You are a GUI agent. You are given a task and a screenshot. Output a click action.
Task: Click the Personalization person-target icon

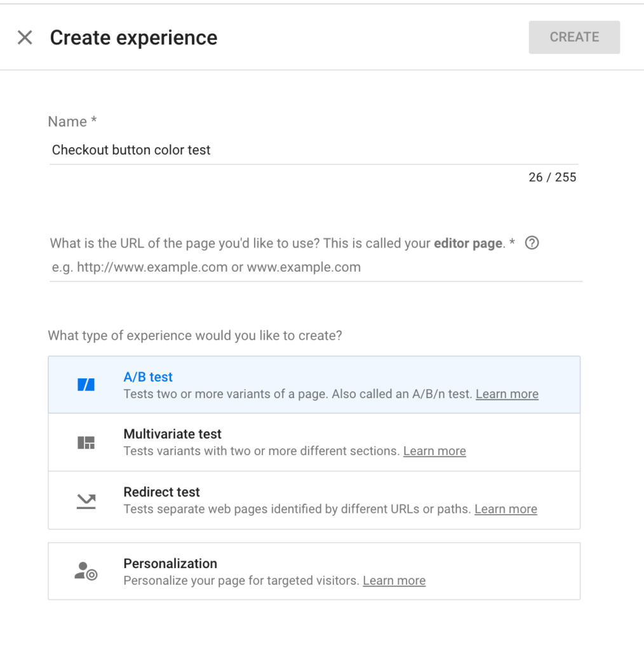tap(86, 571)
